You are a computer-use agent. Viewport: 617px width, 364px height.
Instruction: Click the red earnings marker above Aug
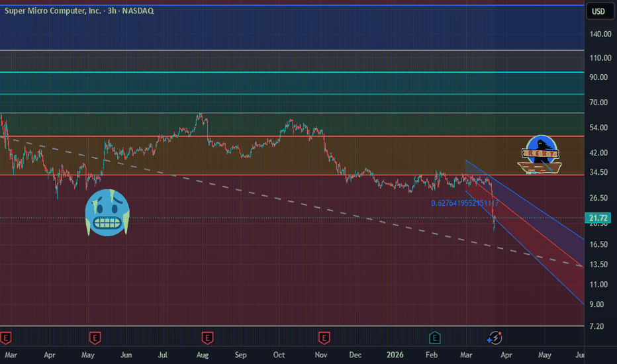209,338
